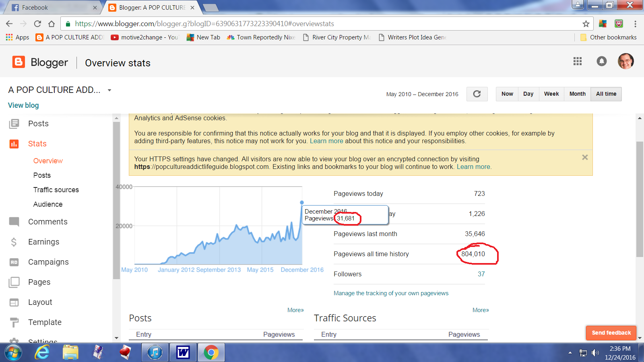Reload the page in Chrome
This screenshot has width=644, height=362.
(x=37, y=24)
